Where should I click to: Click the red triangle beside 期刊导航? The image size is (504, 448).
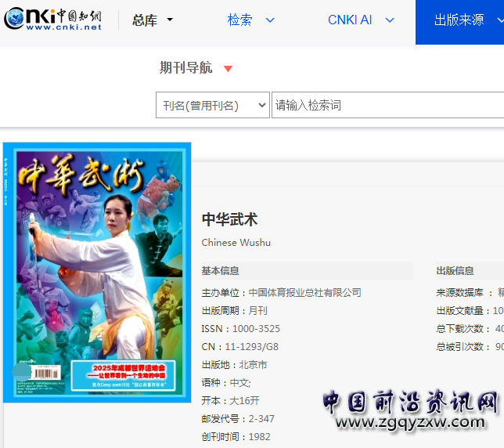(228, 69)
